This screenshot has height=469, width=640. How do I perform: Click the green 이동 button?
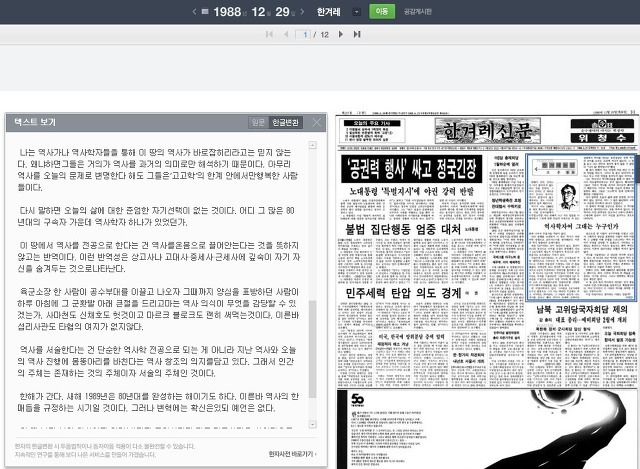(382, 11)
